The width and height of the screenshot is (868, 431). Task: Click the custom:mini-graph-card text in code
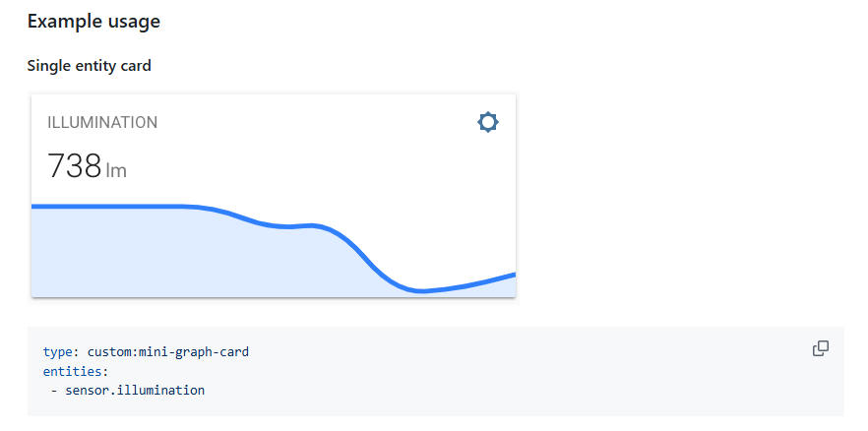[168, 351]
